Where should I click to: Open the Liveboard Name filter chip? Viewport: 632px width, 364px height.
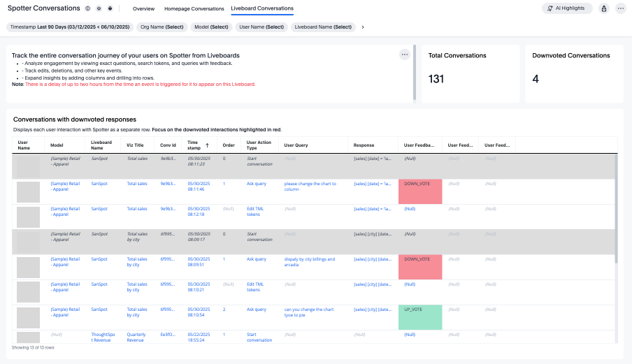pyautogui.click(x=322, y=27)
